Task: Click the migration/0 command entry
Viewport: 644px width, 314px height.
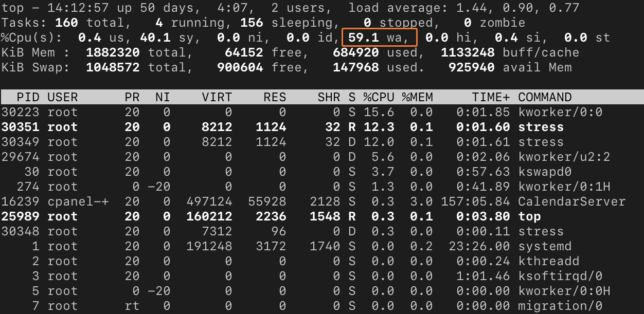Action: pos(560,306)
